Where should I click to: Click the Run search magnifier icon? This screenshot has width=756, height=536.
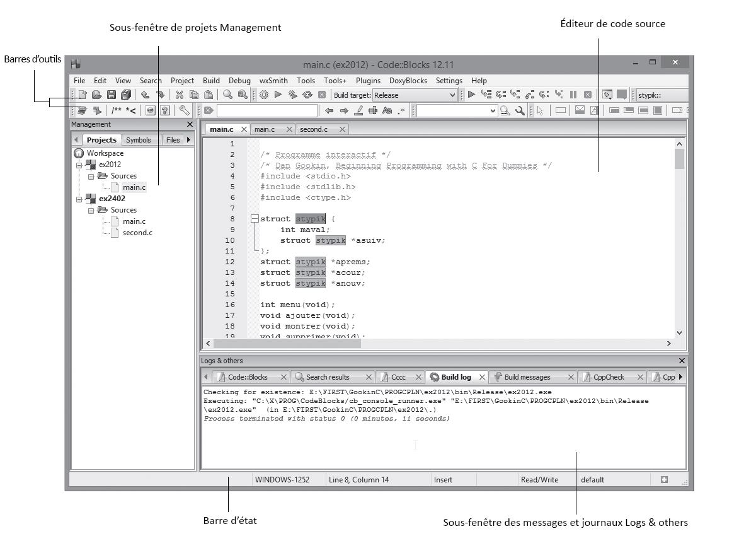click(x=505, y=111)
